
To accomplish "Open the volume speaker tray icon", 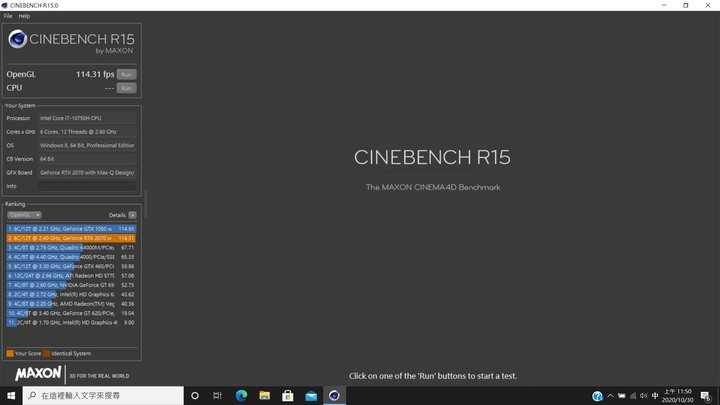I will (644, 396).
